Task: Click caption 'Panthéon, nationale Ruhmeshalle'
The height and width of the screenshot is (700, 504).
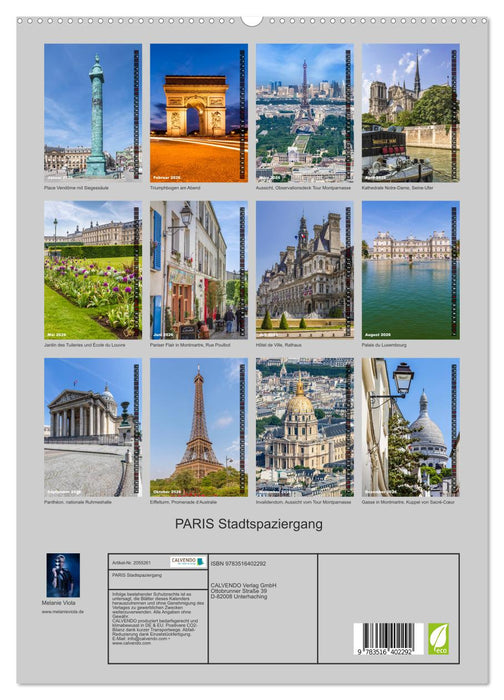Action: [x=78, y=502]
